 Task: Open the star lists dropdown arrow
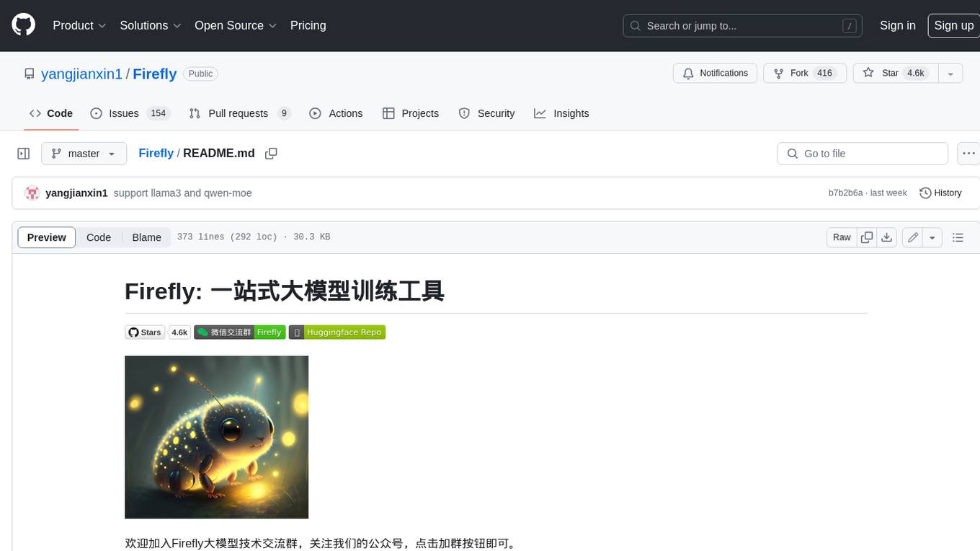click(950, 73)
